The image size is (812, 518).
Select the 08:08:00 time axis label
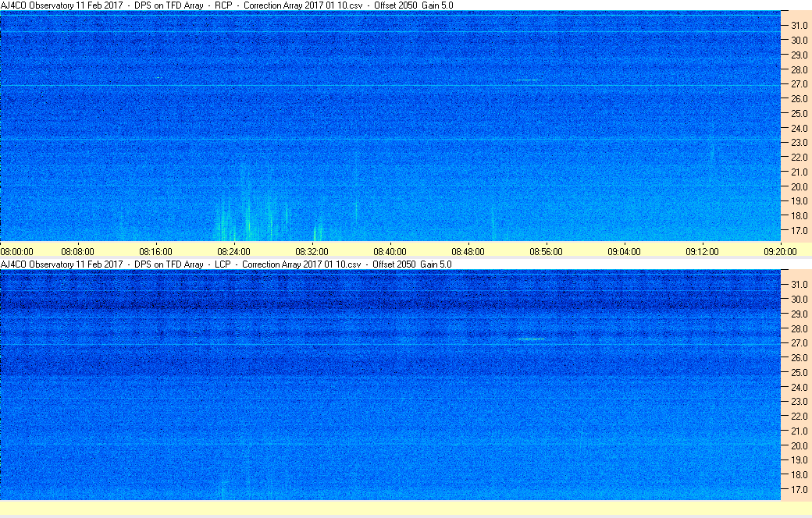[x=77, y=251]
